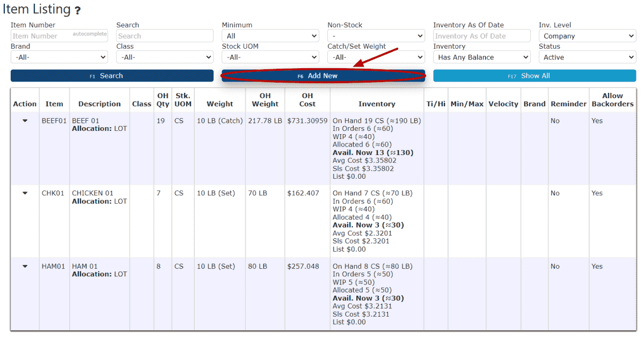The image size is (644, 337).
Task: Open action menu arrow for HAM01
Action: pyautogui.click(x=25, y=266)
